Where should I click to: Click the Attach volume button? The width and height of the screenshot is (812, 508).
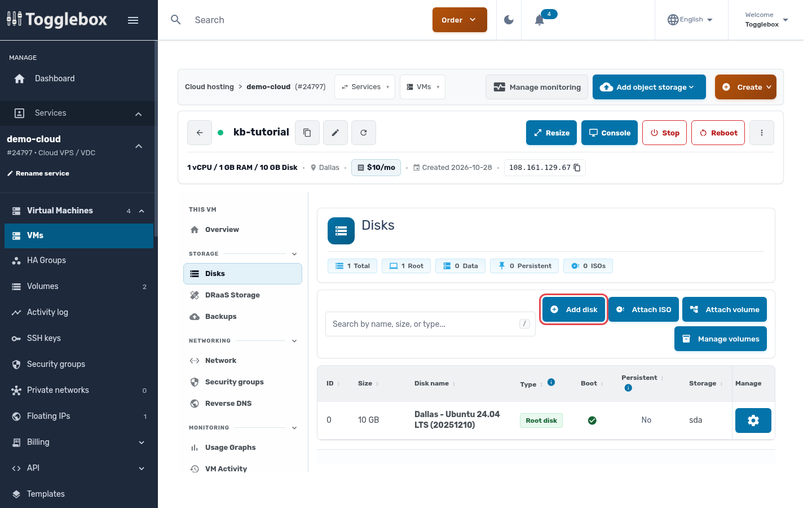point(725,309)
